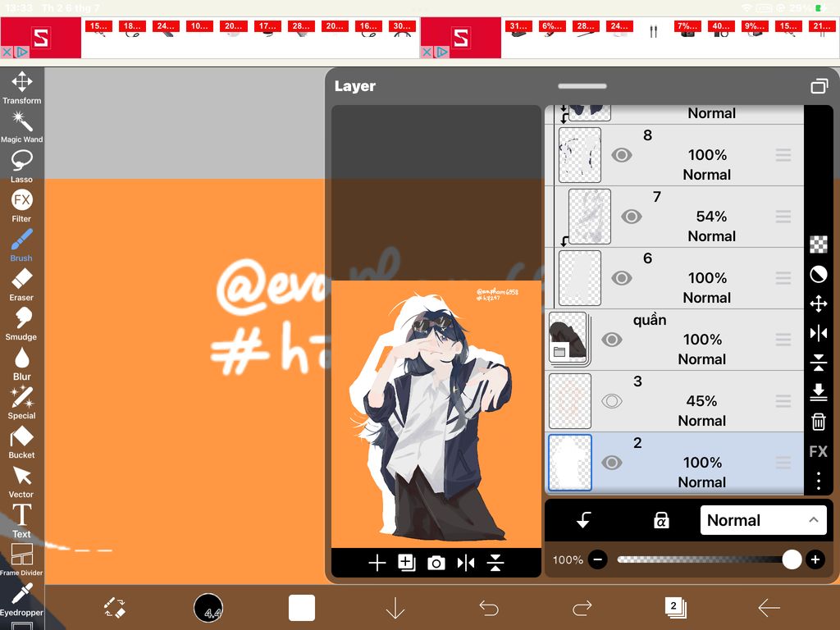This screenshot has width=840, height=630.
Task: Delete layer using trash icon
Action: click(818, 422)
